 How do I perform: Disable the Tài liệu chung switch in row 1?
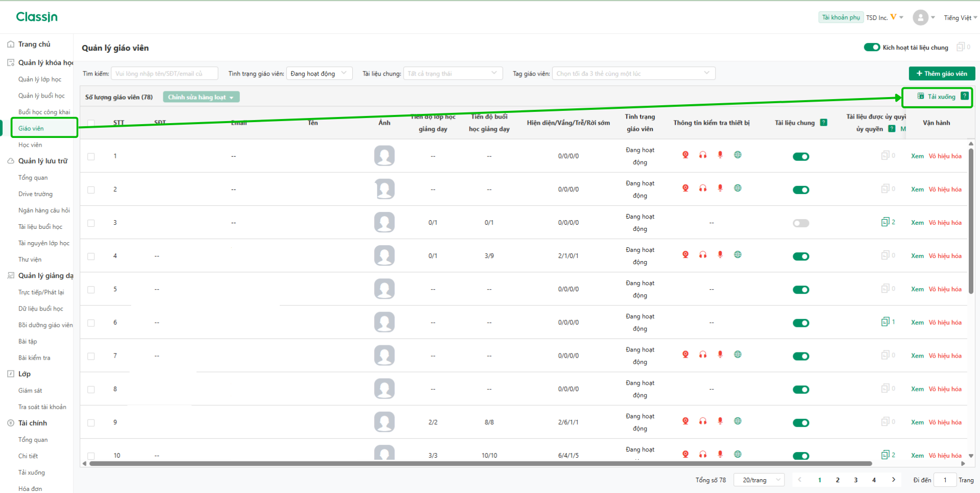[x=801, y=157]
